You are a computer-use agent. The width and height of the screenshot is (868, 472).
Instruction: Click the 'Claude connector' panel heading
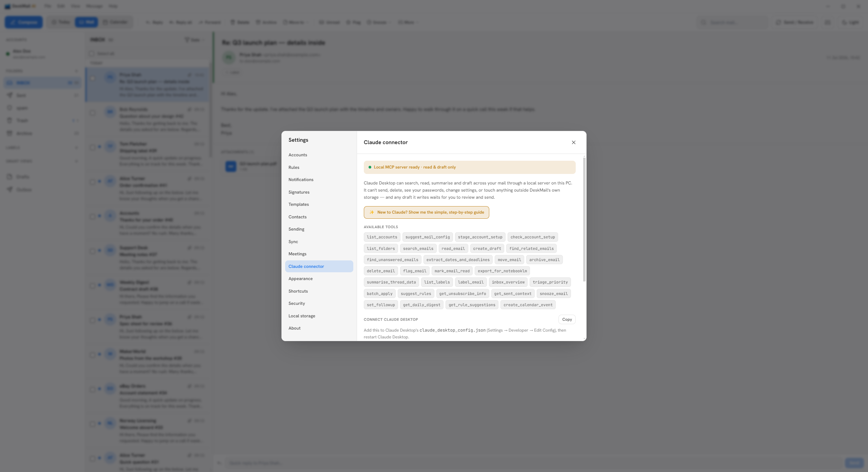(x=386, y=142)
